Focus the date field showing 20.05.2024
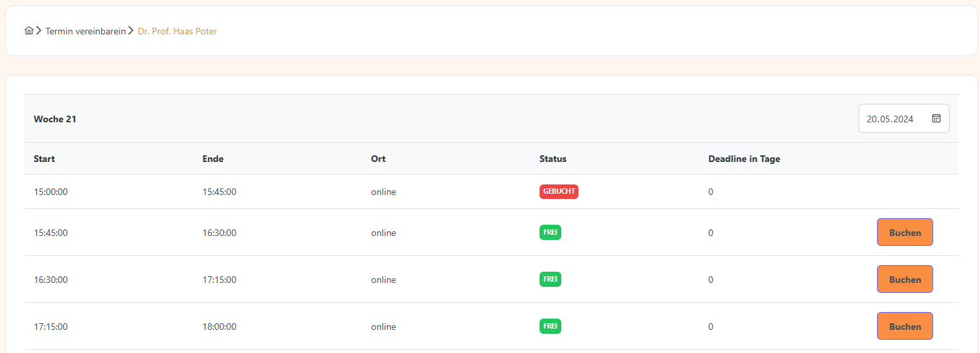 point(890,119)
